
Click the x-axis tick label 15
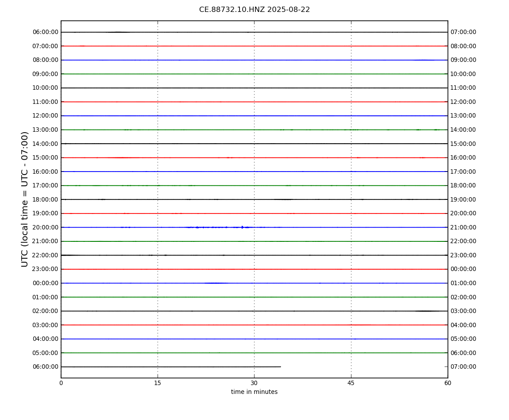point(158,383)
